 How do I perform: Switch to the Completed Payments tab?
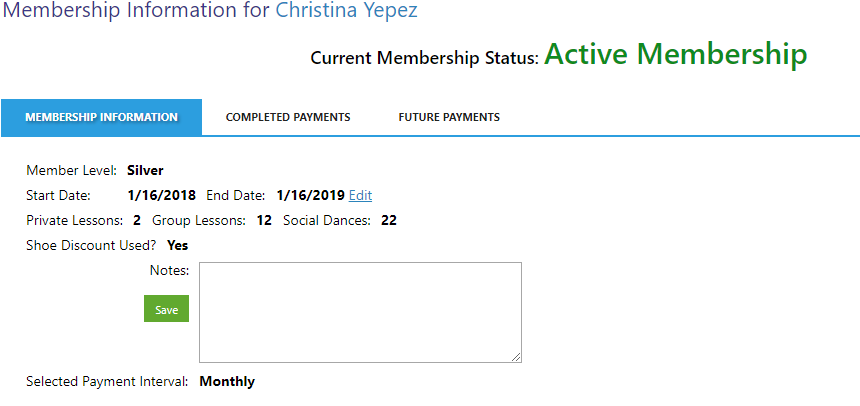click(x=288, y=117)
